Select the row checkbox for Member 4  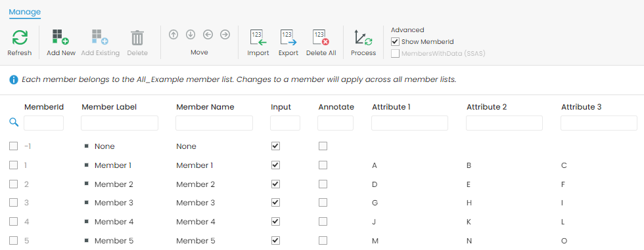(x=14, y=221)
